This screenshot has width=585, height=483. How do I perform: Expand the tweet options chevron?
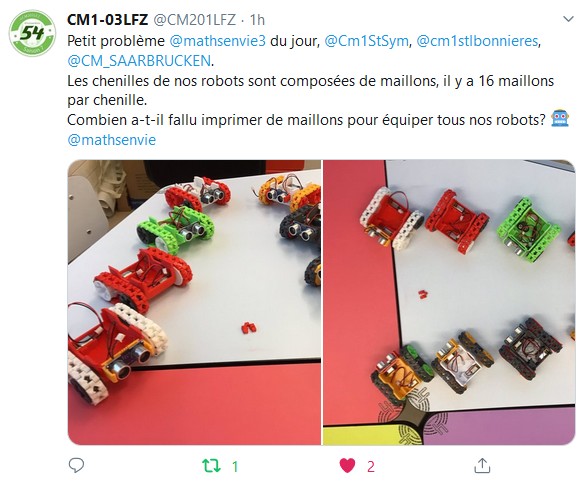(x=568, y=19)
